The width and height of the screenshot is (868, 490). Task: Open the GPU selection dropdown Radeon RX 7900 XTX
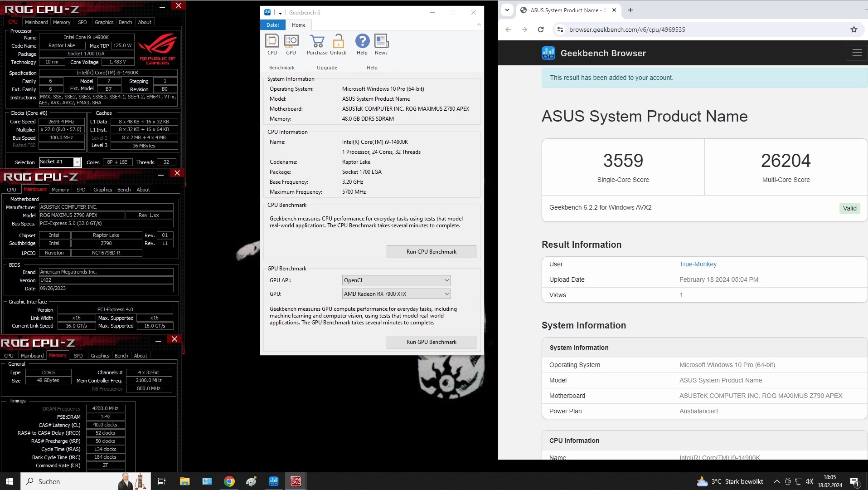click(396, 294)
